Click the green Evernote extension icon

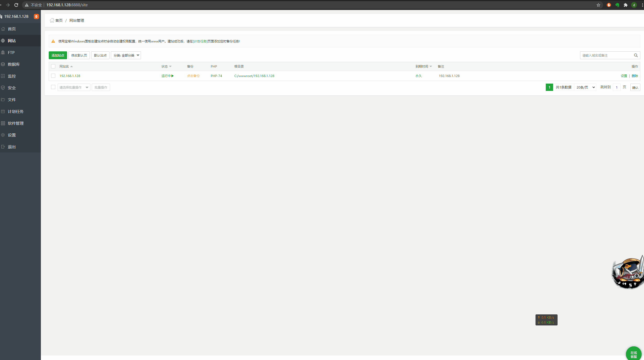click(617, 5)
